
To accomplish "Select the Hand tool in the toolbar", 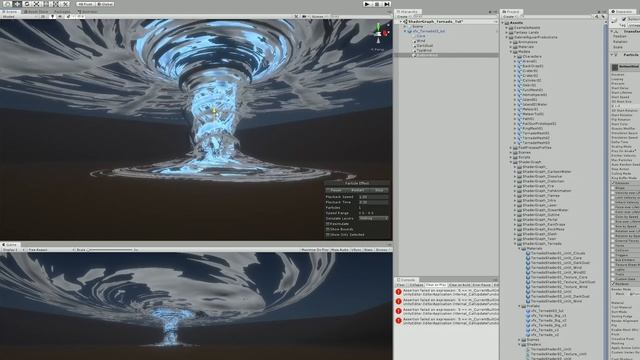I will point(7,4).
